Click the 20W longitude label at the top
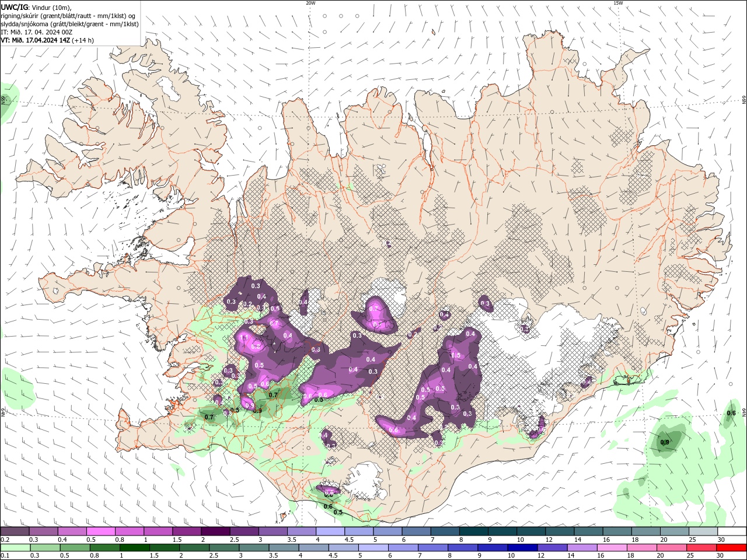Screen dimensions: 747x560 pos(310,3)
